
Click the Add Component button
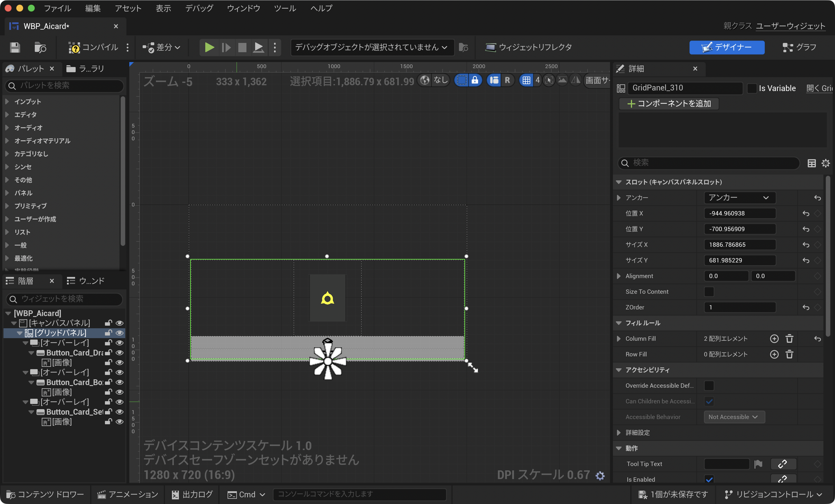669,103
